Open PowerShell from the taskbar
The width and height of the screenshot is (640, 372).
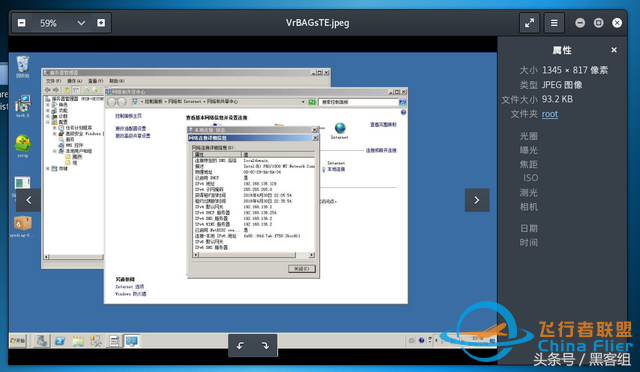click(60, 341)
